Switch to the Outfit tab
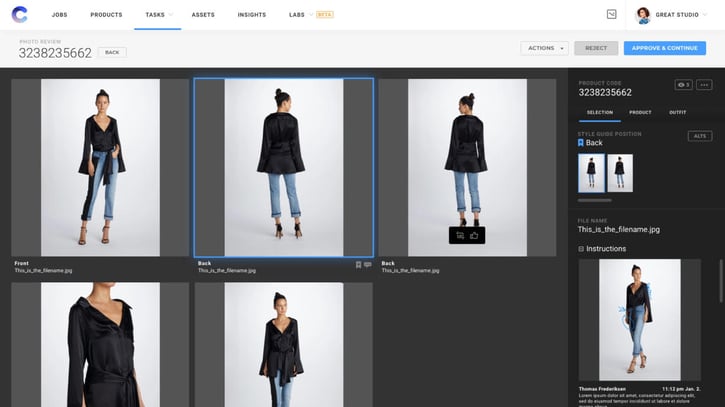725x407 pixels. 678,112
